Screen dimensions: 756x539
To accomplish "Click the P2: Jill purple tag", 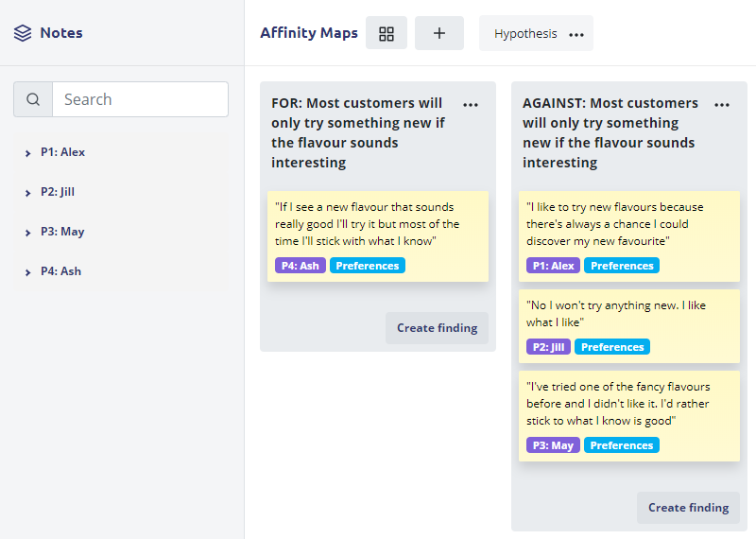I will tap(548, 347).
